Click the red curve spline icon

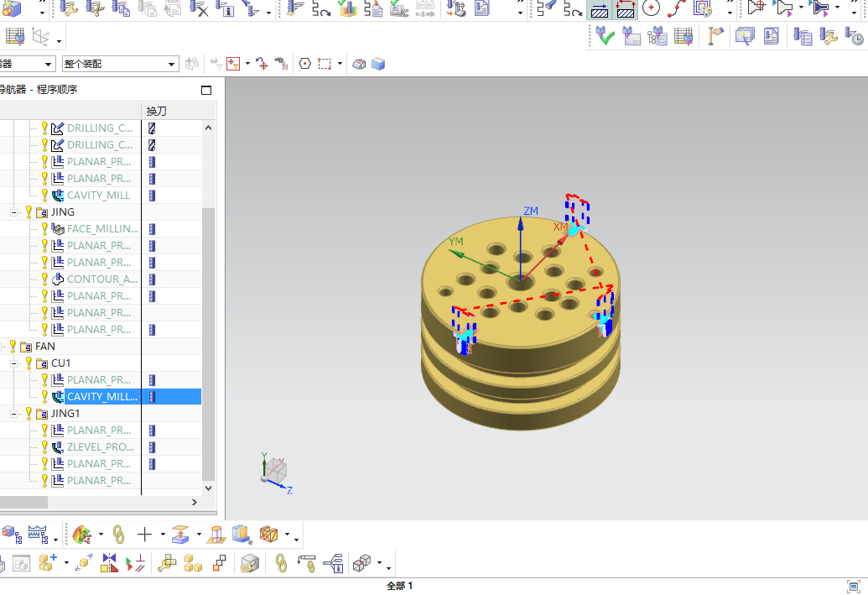pos(677,8)
